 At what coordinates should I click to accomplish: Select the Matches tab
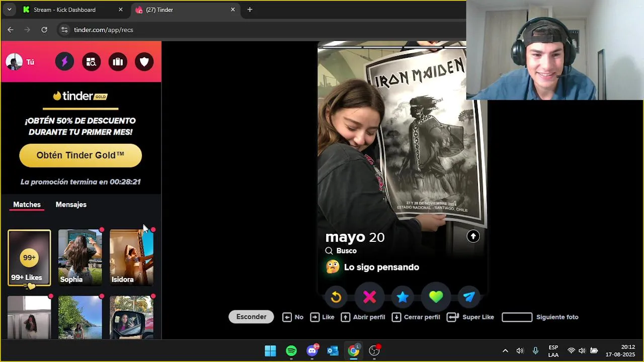[x=27, y=205]
